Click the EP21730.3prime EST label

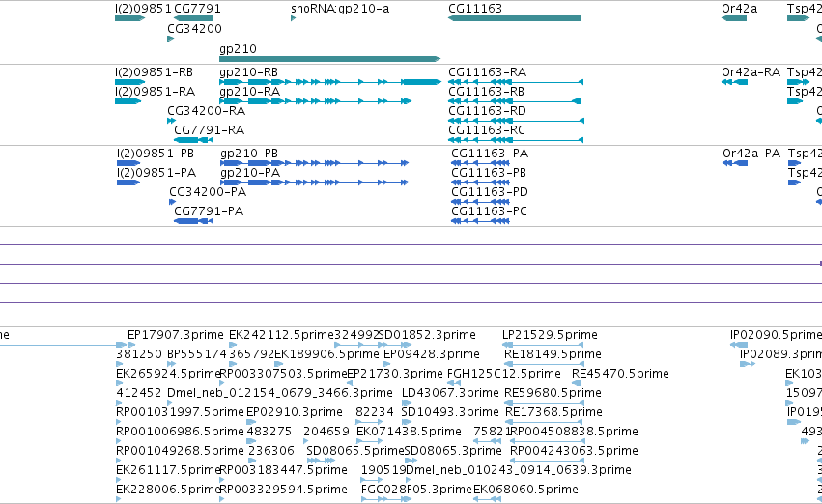395,374
